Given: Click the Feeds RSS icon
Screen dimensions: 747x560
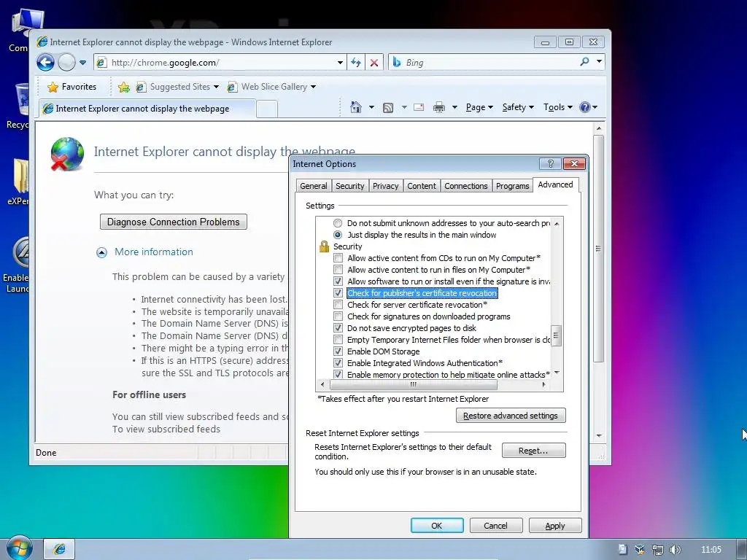Looking at the screenshot, I should (388, 108).
